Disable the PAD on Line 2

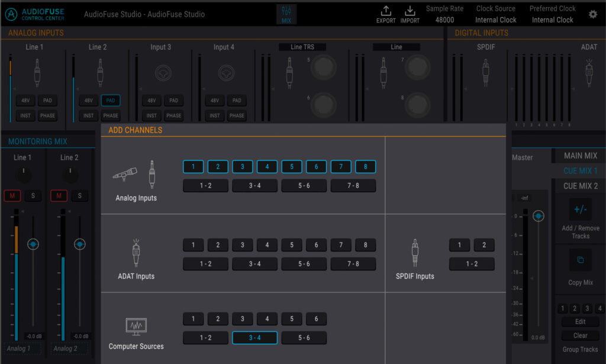pyautogui.click(x=111, y=101)
